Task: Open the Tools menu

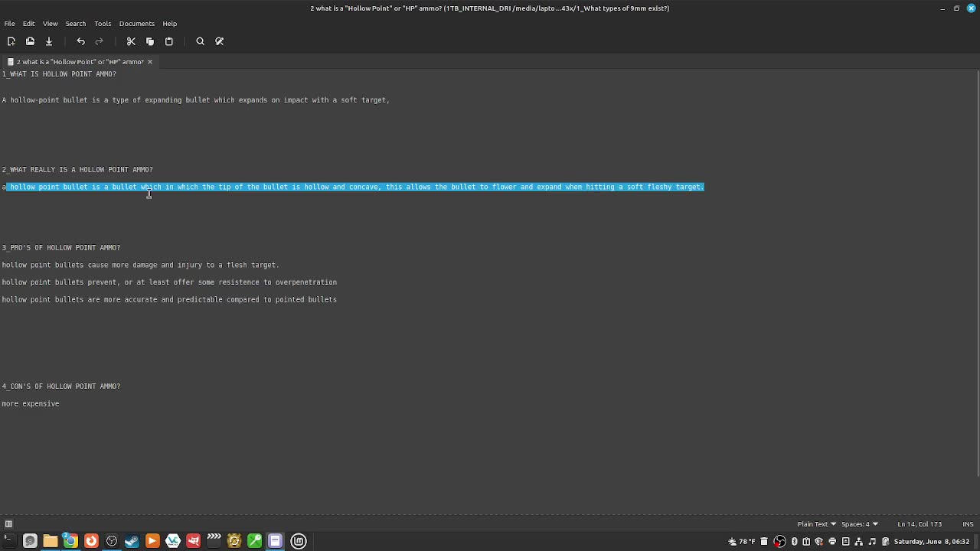Action: [103, 24]
